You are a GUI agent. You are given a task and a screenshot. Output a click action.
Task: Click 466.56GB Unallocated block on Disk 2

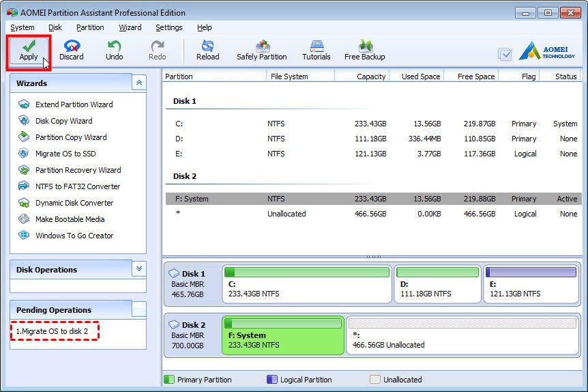[x=462, y=335]
